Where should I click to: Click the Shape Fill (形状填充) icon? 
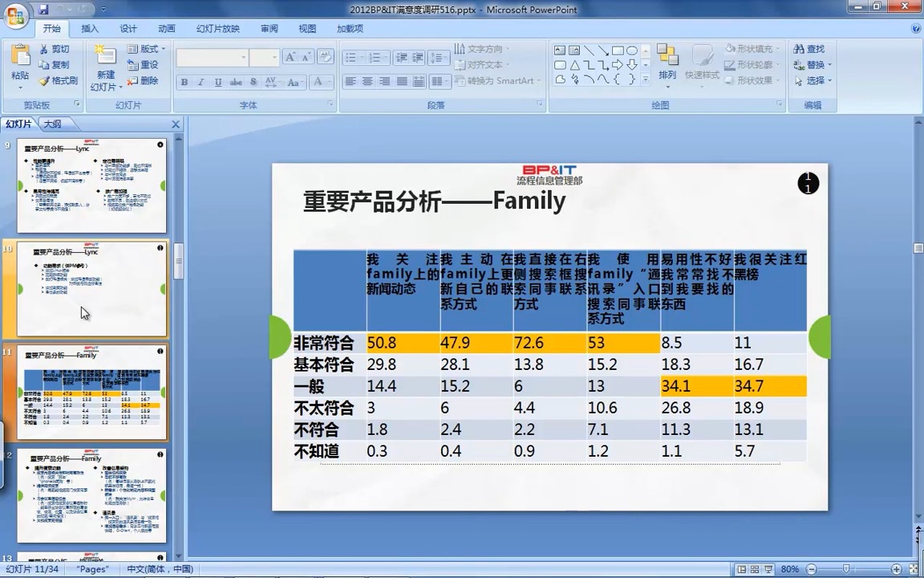[728, 48]
